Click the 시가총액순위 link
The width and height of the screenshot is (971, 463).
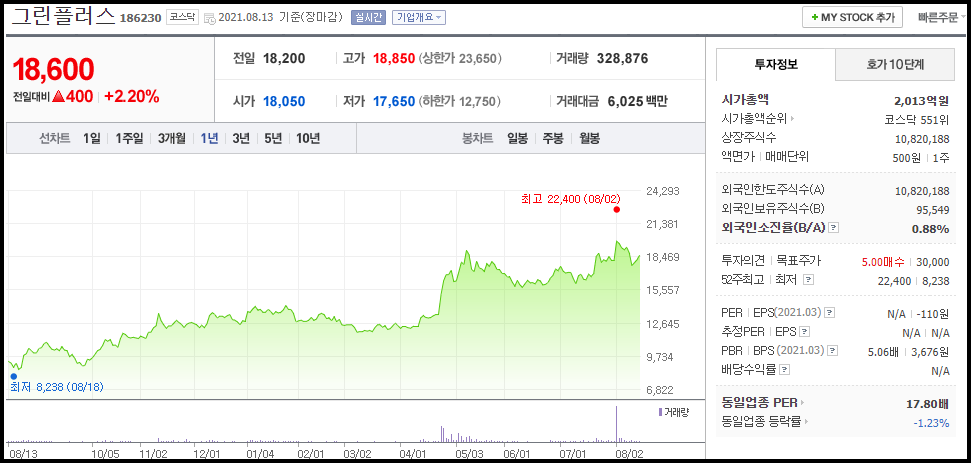pyautogui.click(x=755, y=119)
